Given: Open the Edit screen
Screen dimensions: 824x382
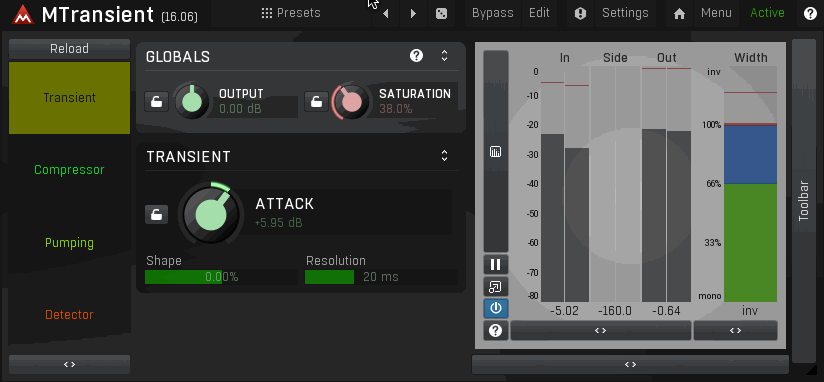Looking at the screenshot, I should point(539,13).
